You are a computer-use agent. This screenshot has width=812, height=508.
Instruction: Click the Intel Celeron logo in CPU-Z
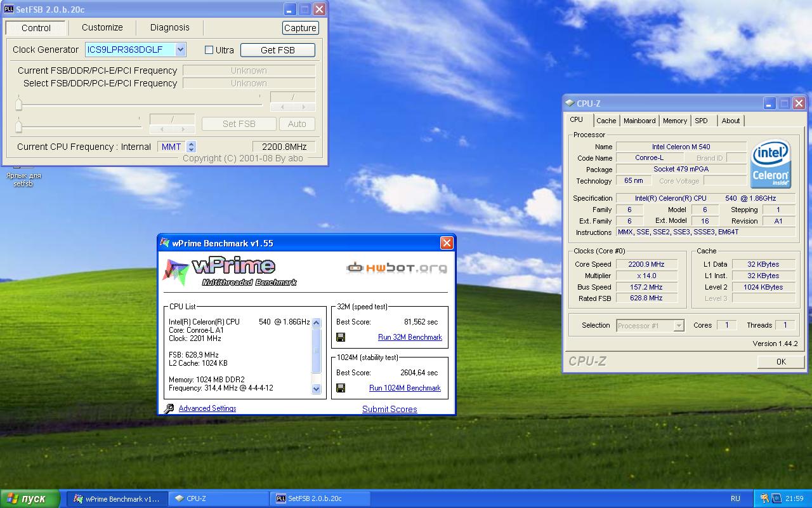coord(770,164)
